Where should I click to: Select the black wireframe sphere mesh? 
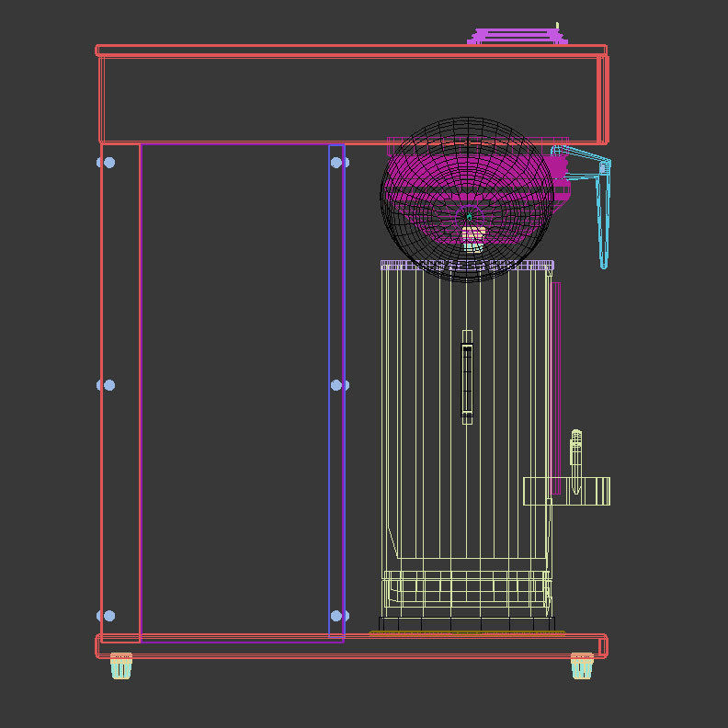467,199
